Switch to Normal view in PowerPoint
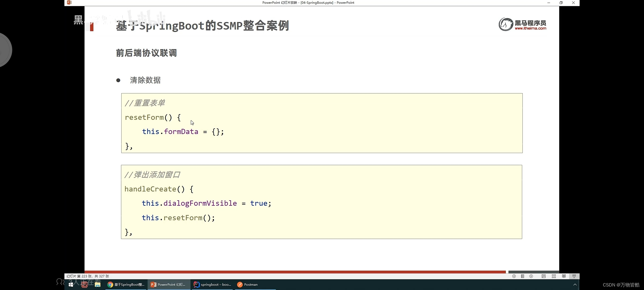 (x=543, y=276)
